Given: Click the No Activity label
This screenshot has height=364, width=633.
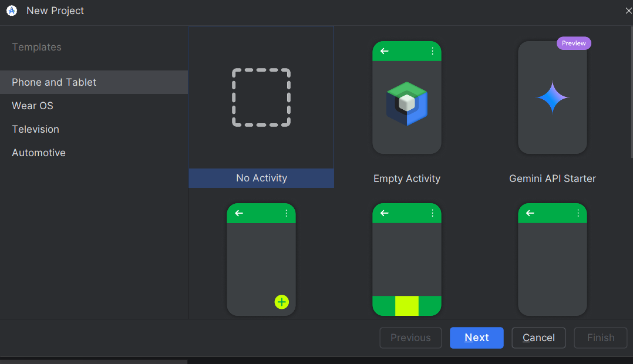Looking at the screenshot, I should tap(262, 178).
